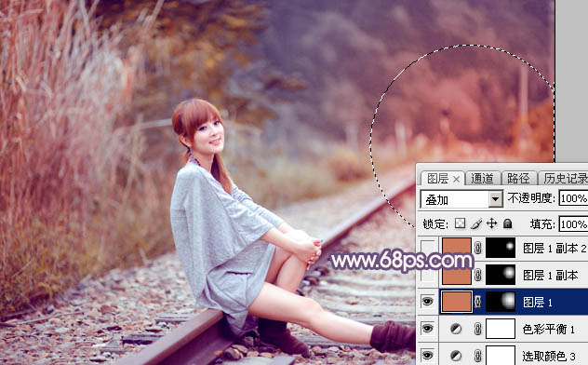
Task: Hide the 选取颜色 3 adjustment layer
Action: click(427, 356)
